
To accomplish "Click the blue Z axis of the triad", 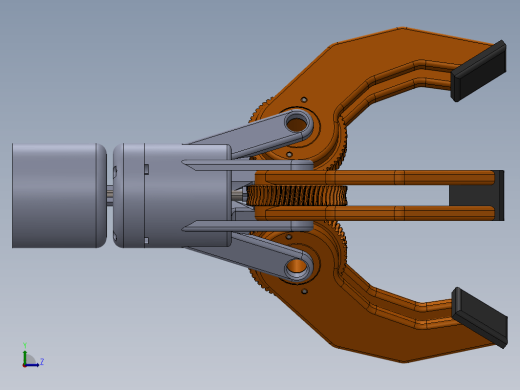I will 32,365.
